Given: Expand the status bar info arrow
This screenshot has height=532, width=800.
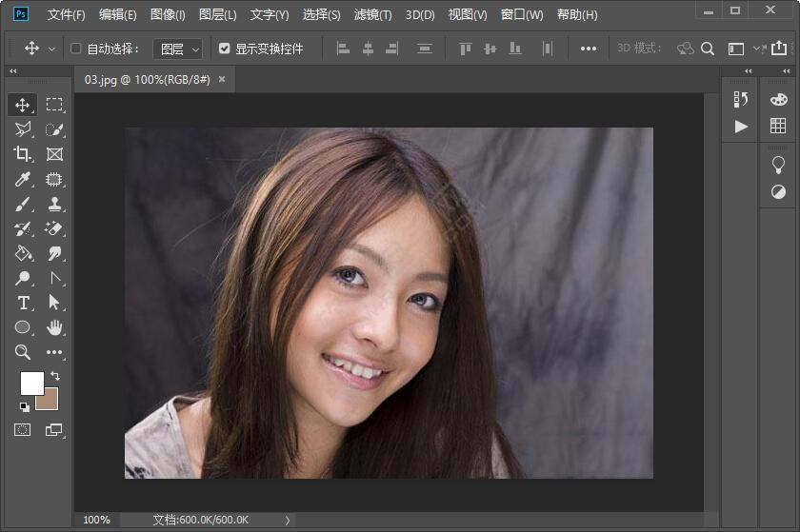Looking at the screenshot, I should [288, 520].
